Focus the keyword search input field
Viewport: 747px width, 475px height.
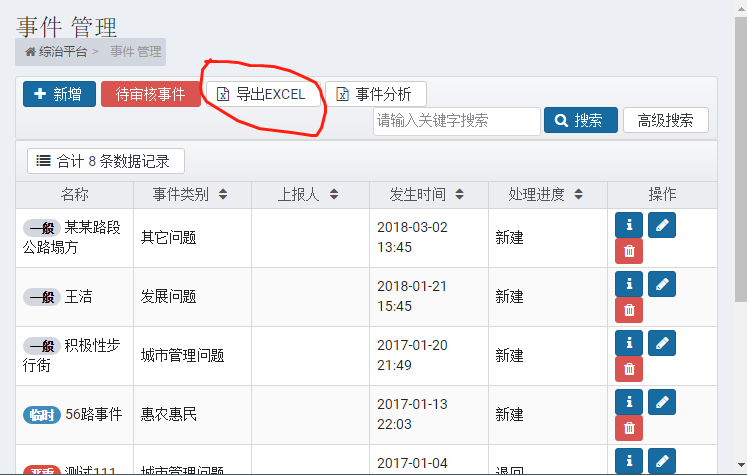(457, 121)
